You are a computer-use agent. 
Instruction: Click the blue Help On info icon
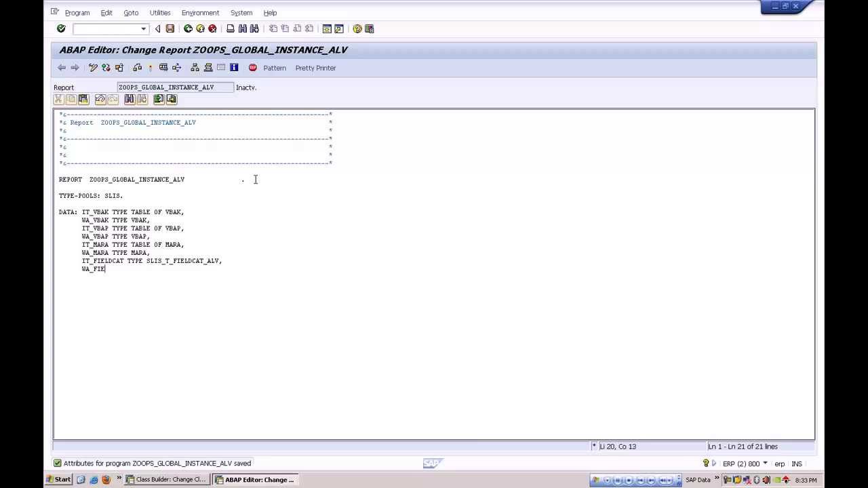(x=234, y=68)
